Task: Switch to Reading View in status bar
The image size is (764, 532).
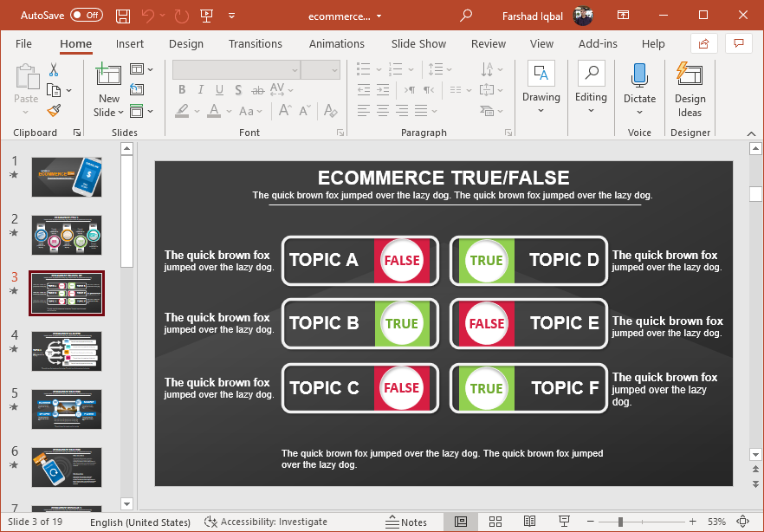Action: click(529, 522)
